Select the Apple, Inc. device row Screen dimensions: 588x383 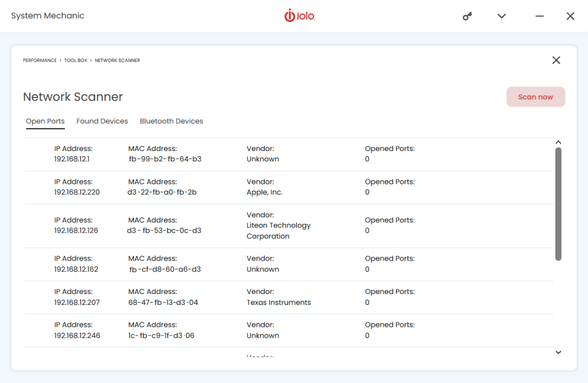[x=287, y=187]
